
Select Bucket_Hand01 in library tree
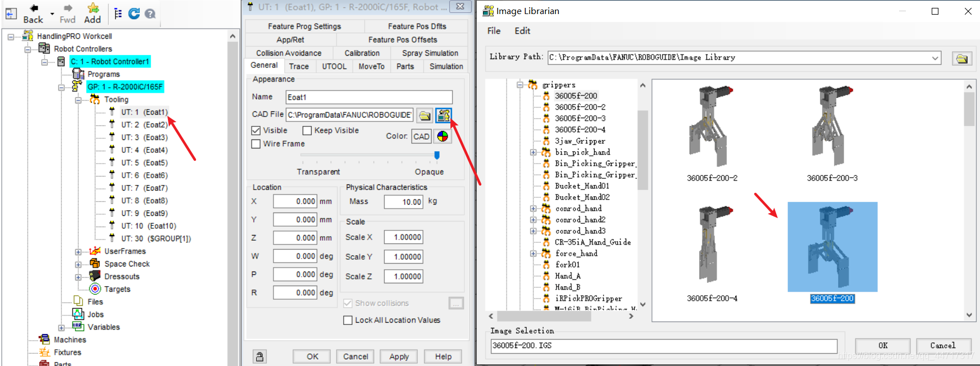tap(582, 186)
